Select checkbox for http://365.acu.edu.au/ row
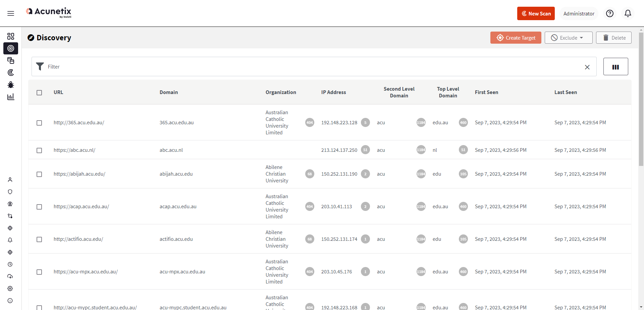Image resolution: width=644 pixels, height=310 pixels. point(39,123)
